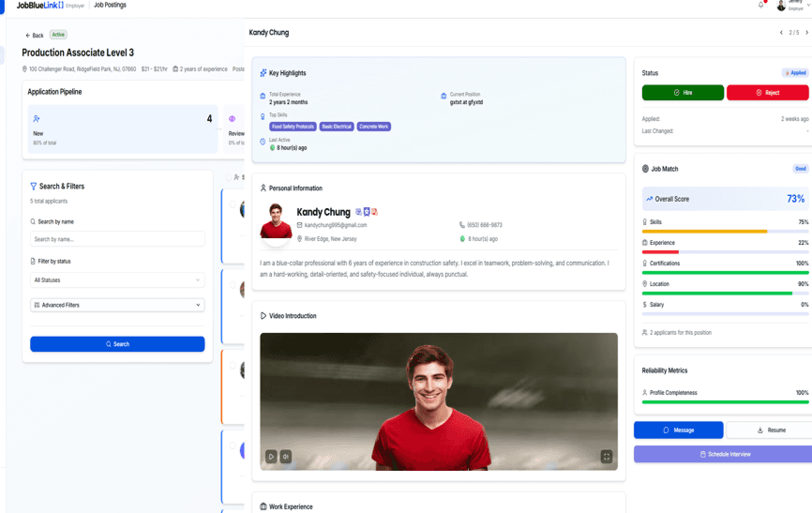Expand video introduction to fullscreen
The height and width of the screenshot is (513, 812).
[x=607, y=457]
